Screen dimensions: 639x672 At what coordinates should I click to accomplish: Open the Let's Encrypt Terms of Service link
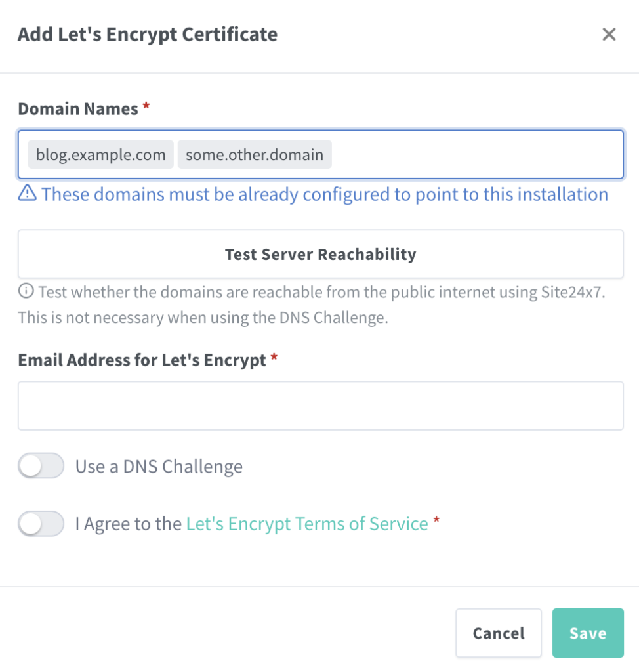pyautogui.click(x=307, y=524)
